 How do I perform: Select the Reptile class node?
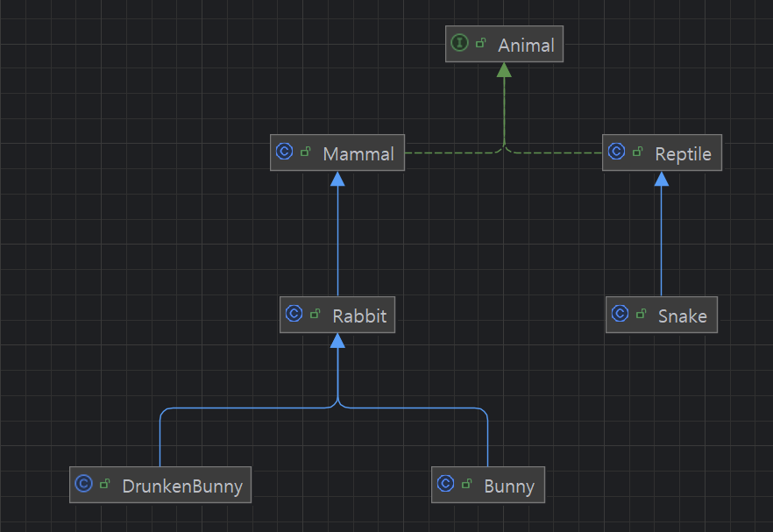coord(662,153)
